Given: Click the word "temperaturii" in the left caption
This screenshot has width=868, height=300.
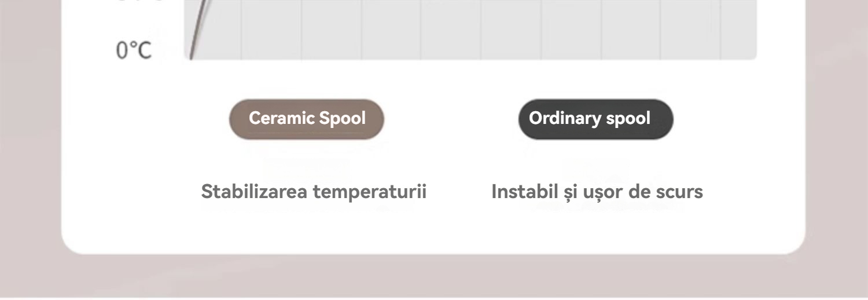Looking at the screenshot, I should pyautogui.click(x=377, y=192).
